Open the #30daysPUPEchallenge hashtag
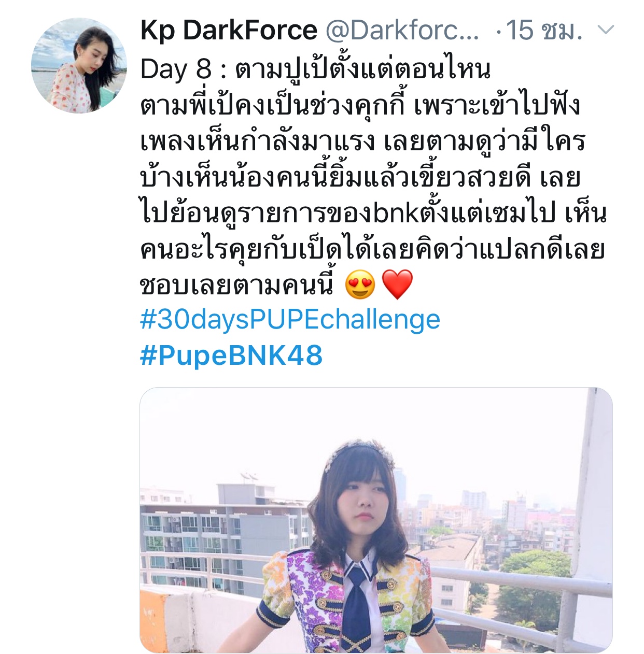 pyautogui.click(x=290, y=320)
